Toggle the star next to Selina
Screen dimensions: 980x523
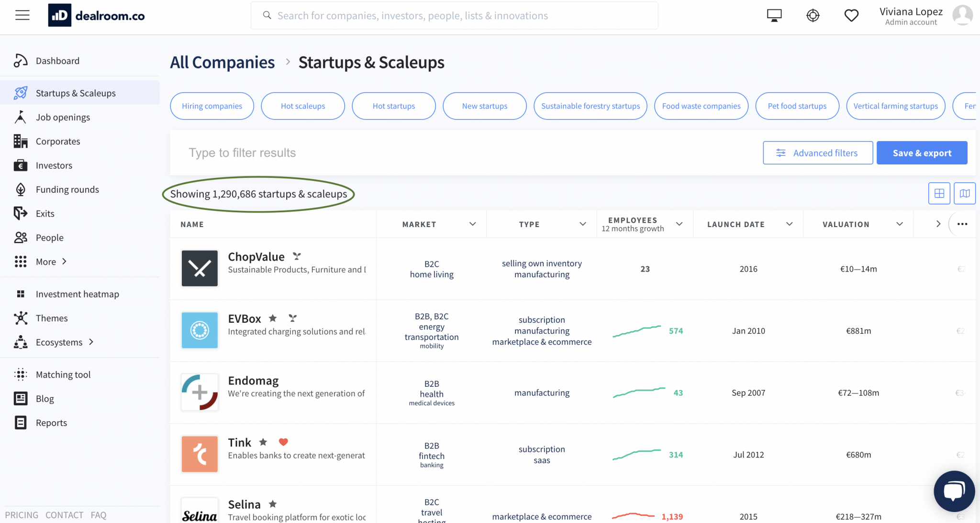(273, 504)
